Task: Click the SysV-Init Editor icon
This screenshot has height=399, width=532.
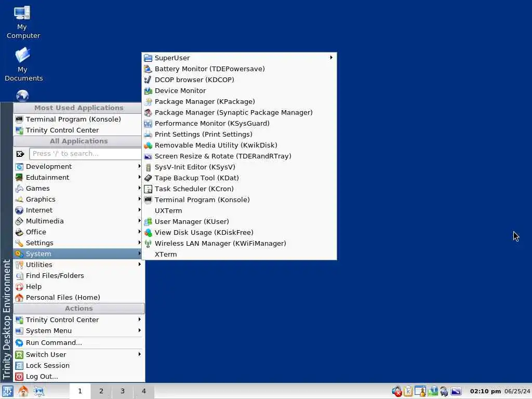Action: [148, 167]
